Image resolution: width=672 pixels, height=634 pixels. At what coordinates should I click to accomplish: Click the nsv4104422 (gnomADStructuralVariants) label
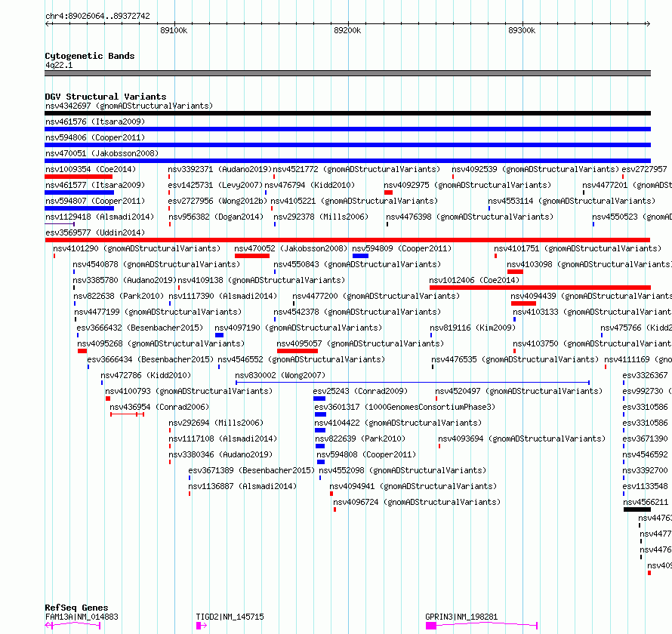tap(398, 423)
